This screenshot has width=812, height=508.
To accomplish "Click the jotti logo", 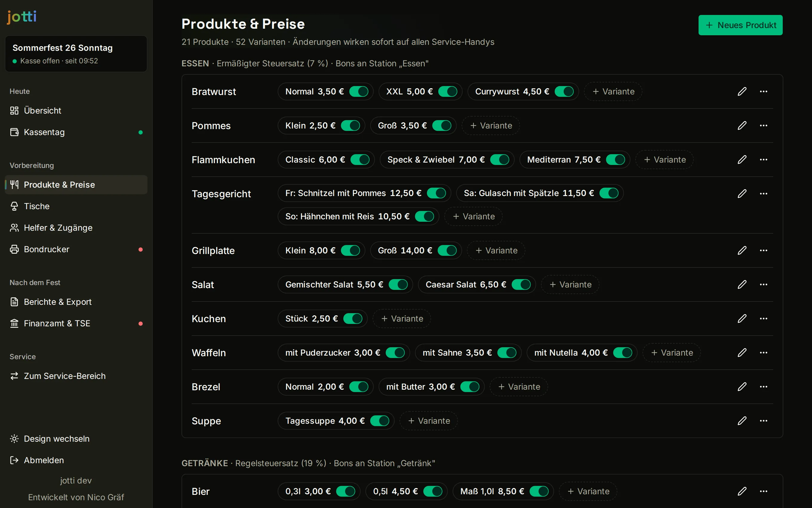I will click(x=22, y=17).
